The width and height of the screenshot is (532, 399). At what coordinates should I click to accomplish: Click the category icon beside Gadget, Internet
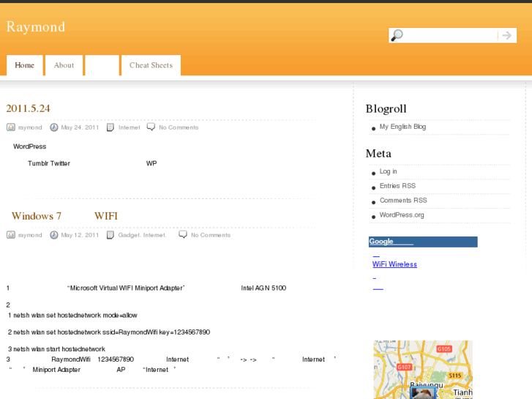110,235
